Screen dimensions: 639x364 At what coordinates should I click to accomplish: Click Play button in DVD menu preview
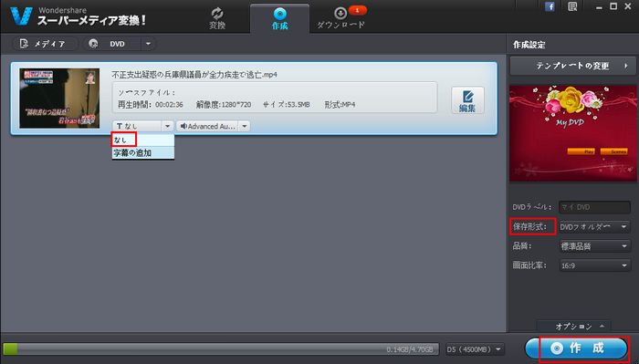(581, 151)
